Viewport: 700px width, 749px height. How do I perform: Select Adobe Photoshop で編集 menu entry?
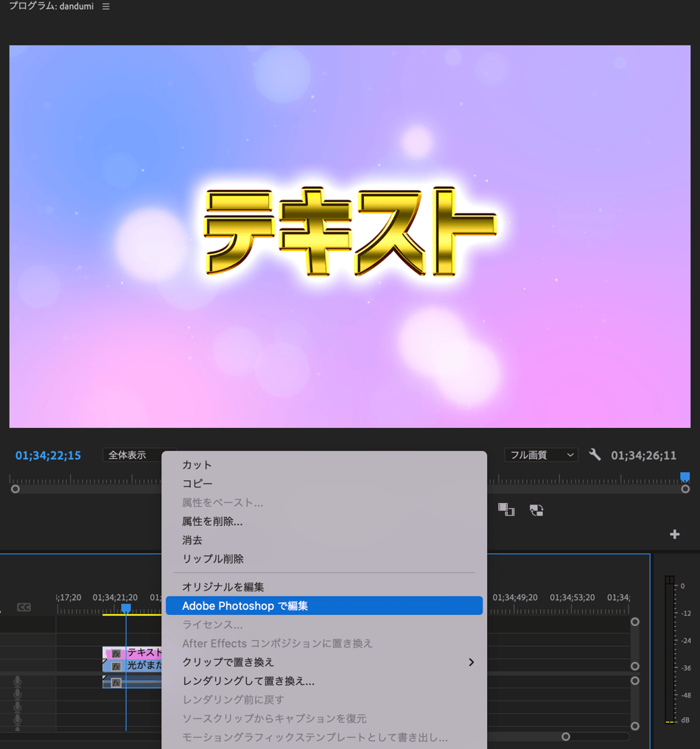click(x=324, y=605)
